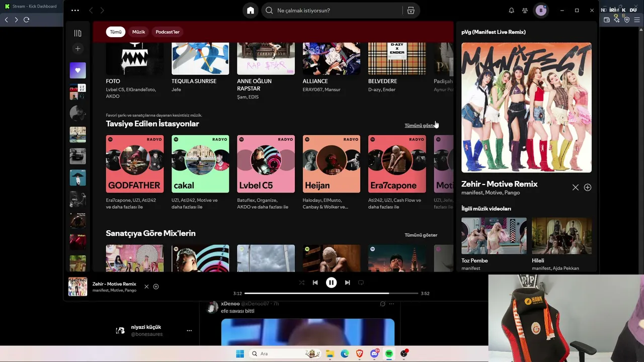Skip to previous track
The height and width of the screenshot is (362, 644).
coord(315,283)
